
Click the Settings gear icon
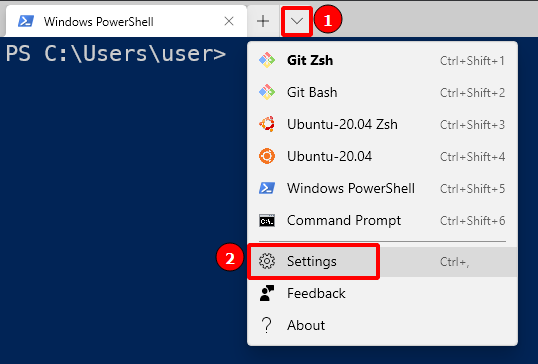click(267, 261)
